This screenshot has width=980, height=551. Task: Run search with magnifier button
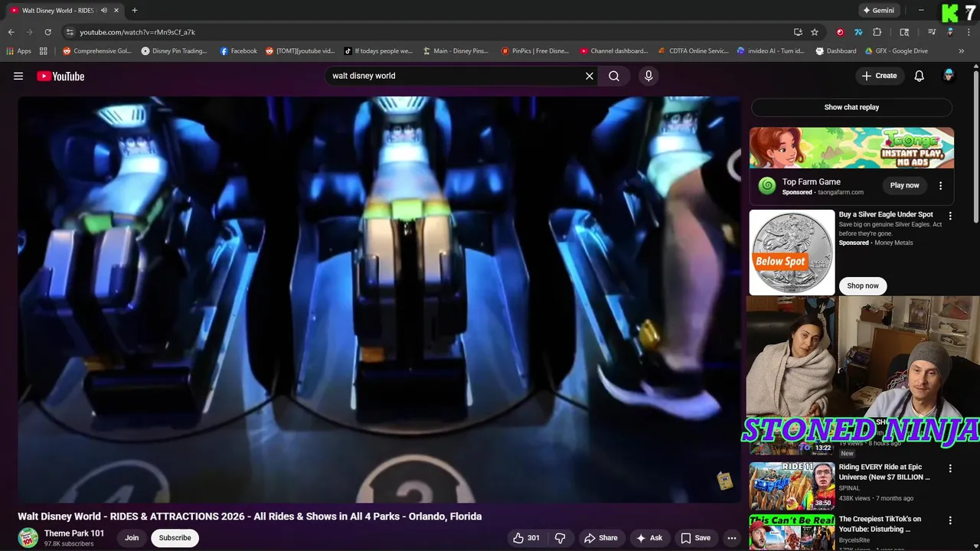pyautogui.click(x=614, y=76)
